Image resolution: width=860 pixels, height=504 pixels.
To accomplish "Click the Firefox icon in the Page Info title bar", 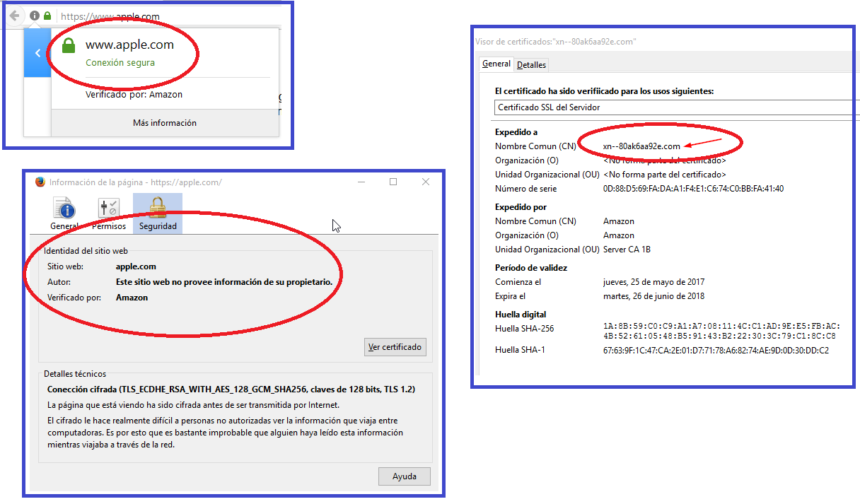I will click(x=40, y=182).
